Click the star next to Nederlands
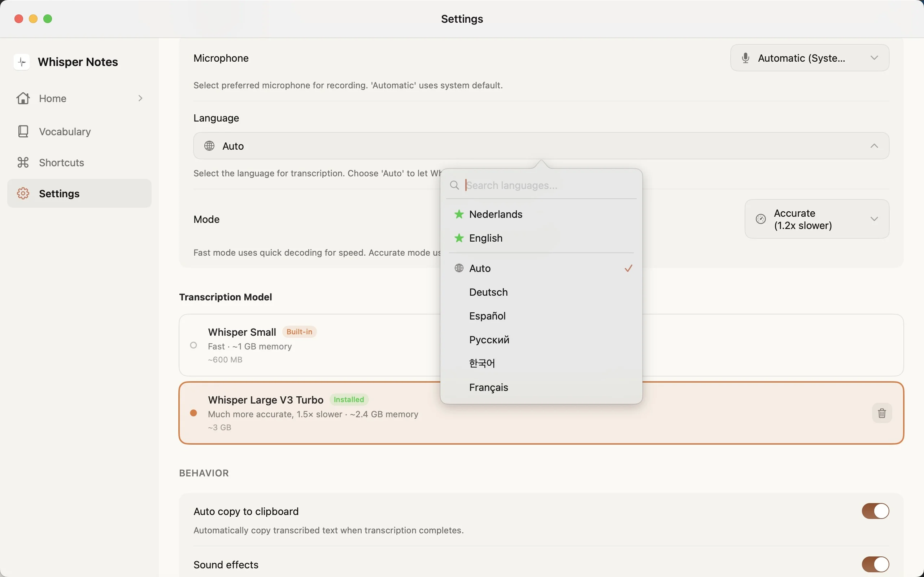This screenshot has width=924, height=577. tap(459, 214)
